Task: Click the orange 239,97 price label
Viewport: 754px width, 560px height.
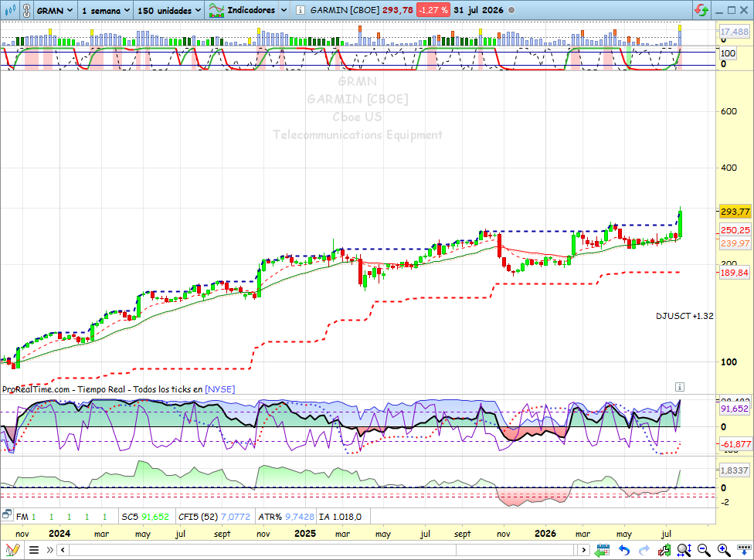Action: click(735, 243)
